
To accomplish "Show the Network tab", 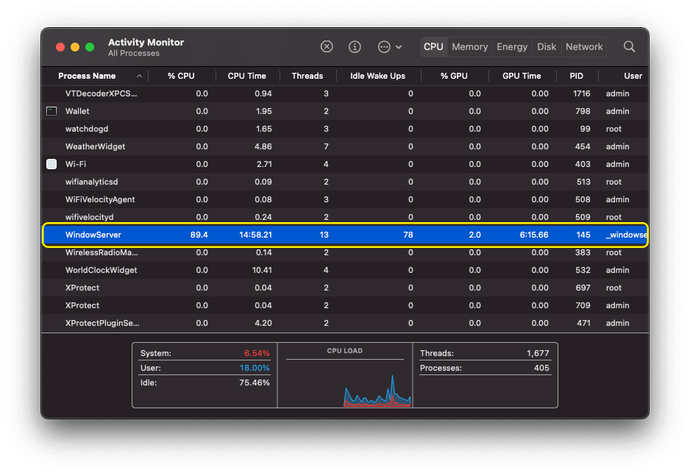I will tap(584, 47).
